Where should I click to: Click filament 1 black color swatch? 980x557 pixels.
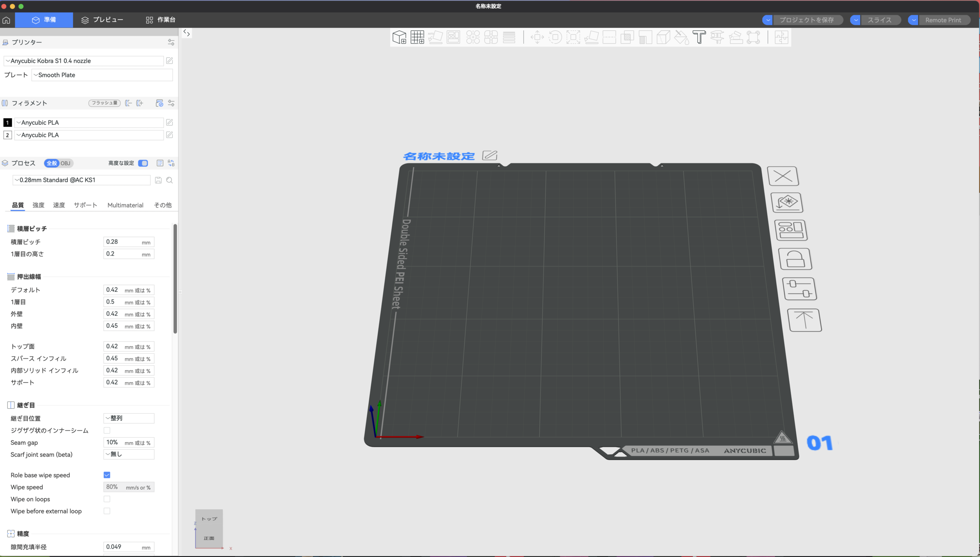(x=7, y=123)
